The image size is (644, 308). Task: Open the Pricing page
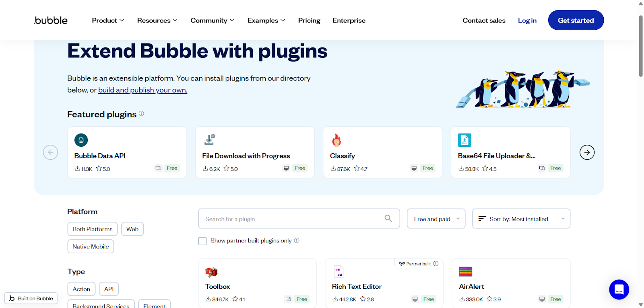point(309,21)
